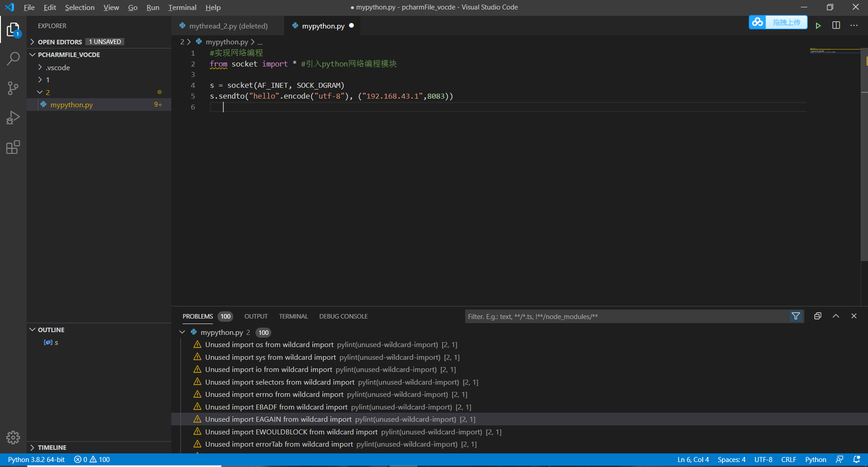Open Run and Debug view icon
Viewport: 868px width, 467px height.
13,118
